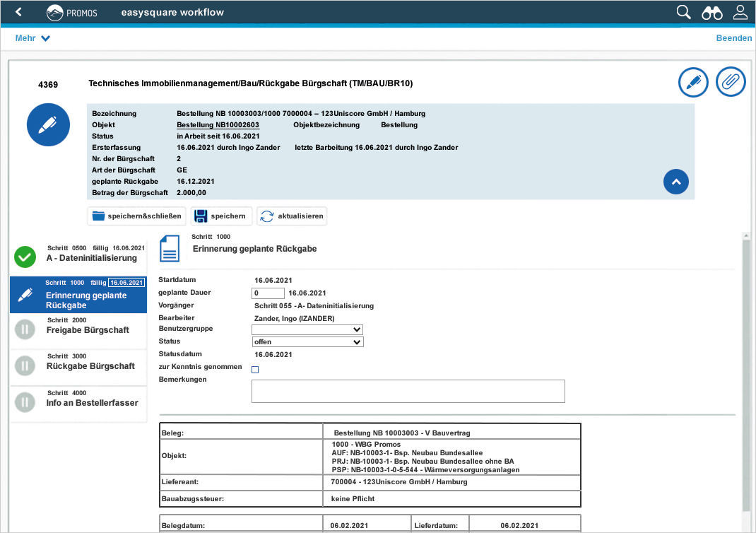Open the Status dropdown showing offen
This screenshot has width=756, height=533.
(x=307, y=341)
